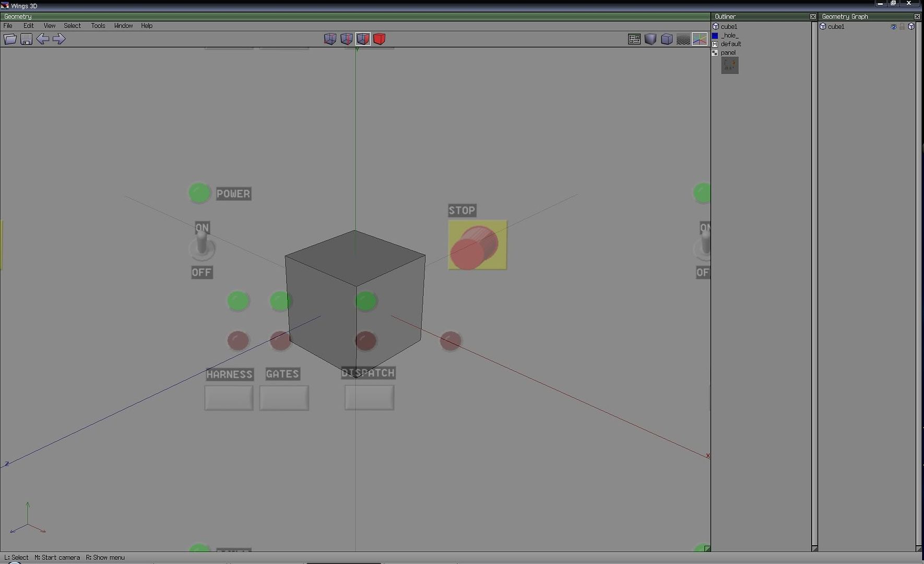The image size is (924, 564).
Task: Open the Window menu
Action: click(x=124, y=26)
